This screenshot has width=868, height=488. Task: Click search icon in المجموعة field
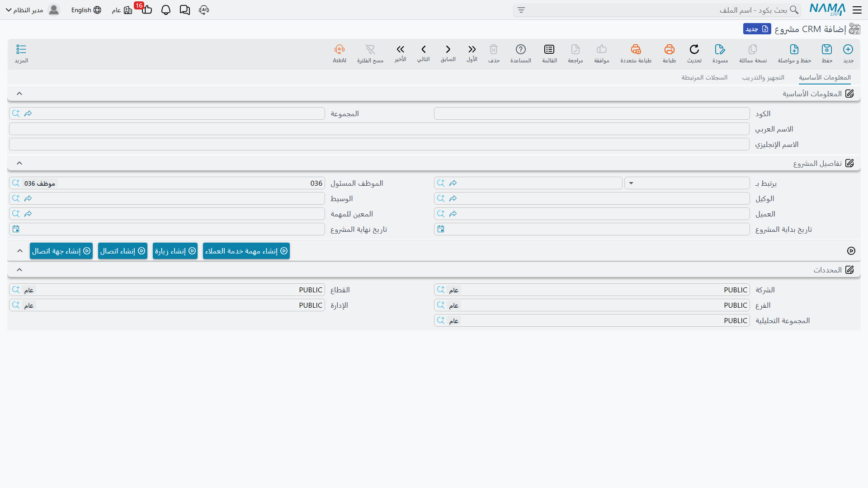coord(16,113)
